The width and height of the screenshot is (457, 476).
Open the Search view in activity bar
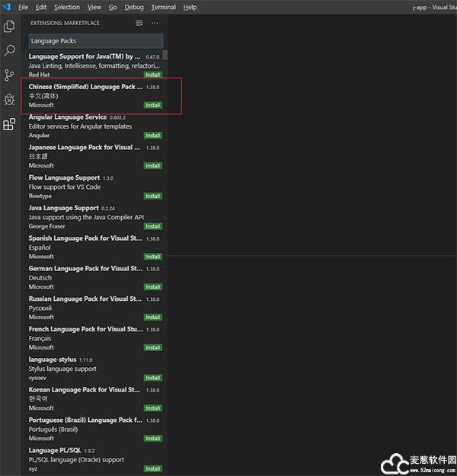pyautogui.click(x=9, y=51)
